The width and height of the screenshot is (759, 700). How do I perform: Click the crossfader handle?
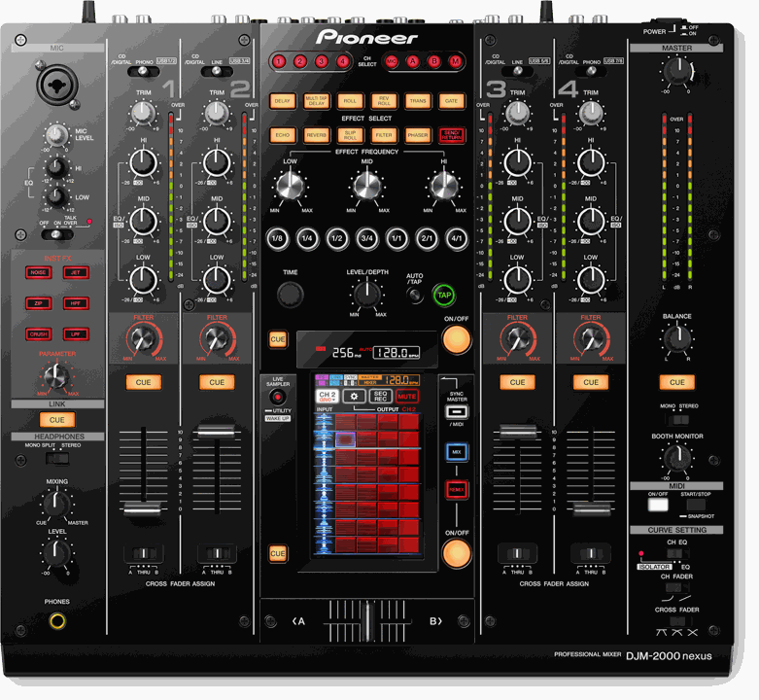point(367,621)
